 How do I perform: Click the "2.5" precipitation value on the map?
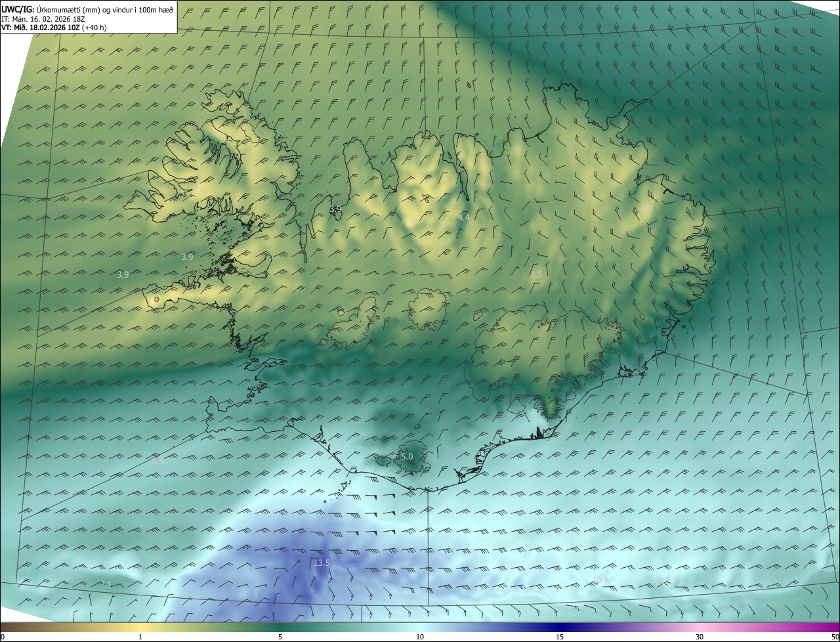pyautogui.click(x=536, y=274)
